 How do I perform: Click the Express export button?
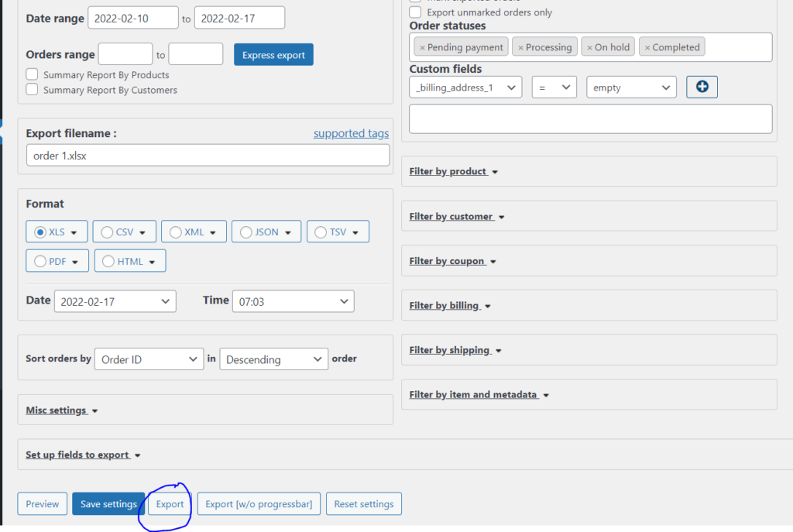point(273,55)
